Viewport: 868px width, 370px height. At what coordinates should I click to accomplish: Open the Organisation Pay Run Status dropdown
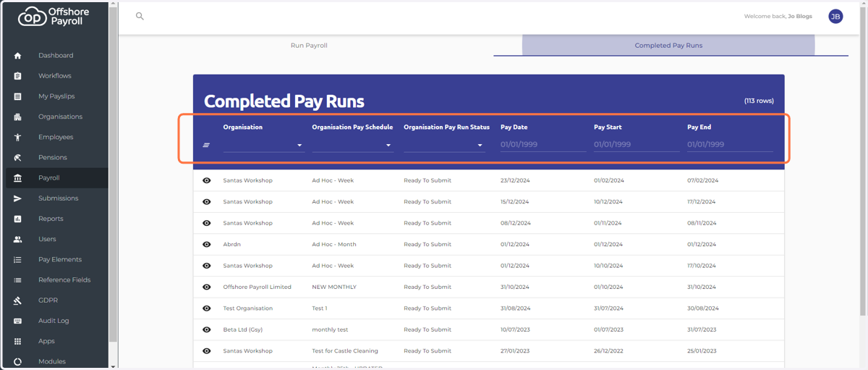click(444, 145)
